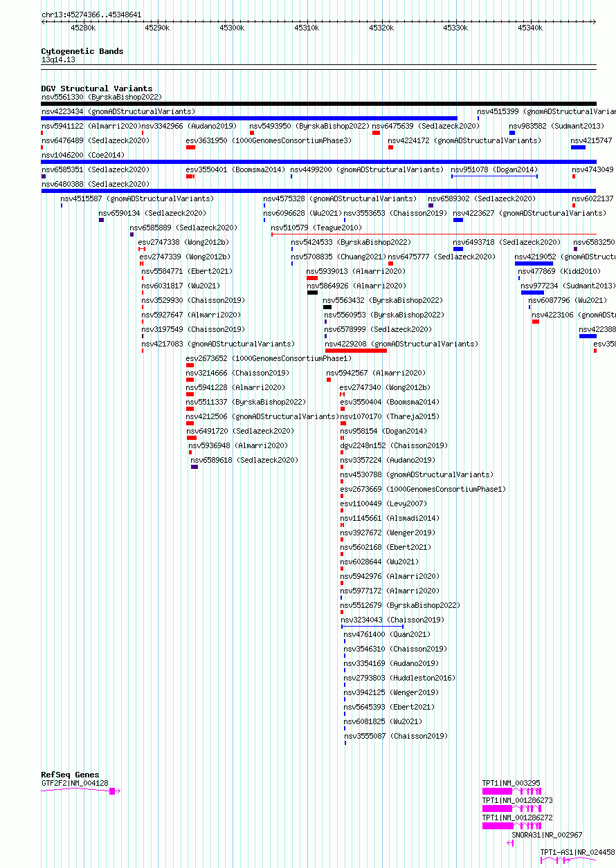Click nsv4223627 gnomAD variant label
This screenshot has height=868, width=616.
[x=529, y=213]
